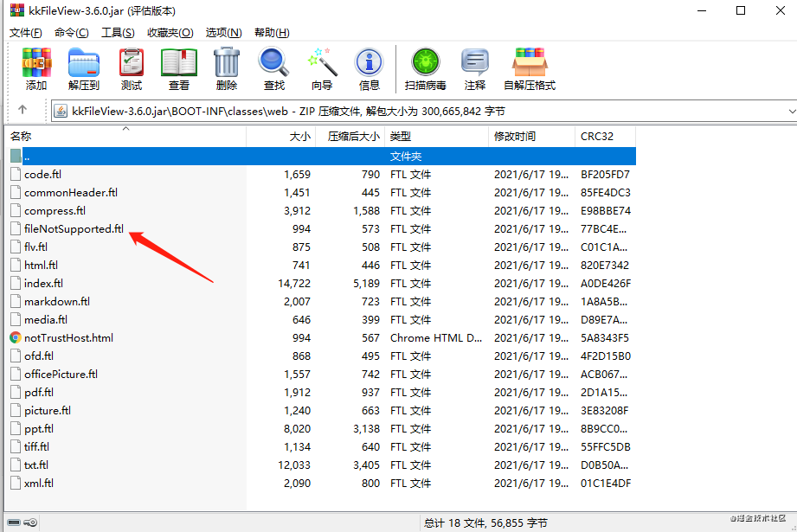Select the parent folder '..' row
The width and height of the screenshot is (797, 532).
point(322,156)
